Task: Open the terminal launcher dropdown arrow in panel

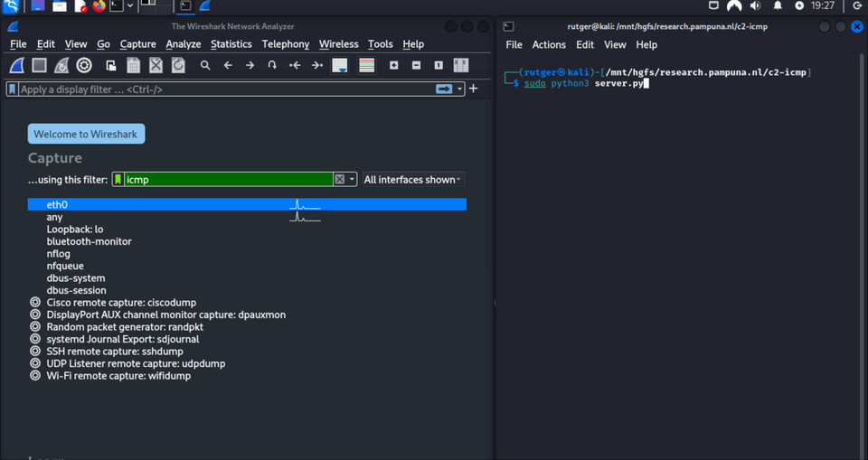Action: click(130, 6)
